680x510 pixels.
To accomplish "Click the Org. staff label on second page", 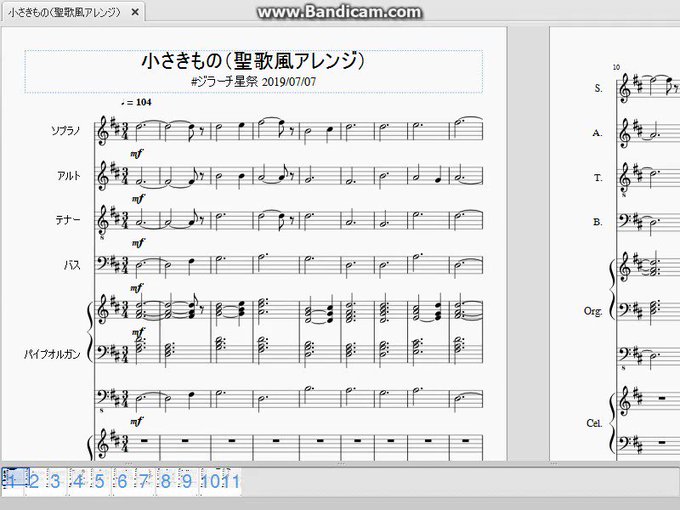I will [593, 311].
